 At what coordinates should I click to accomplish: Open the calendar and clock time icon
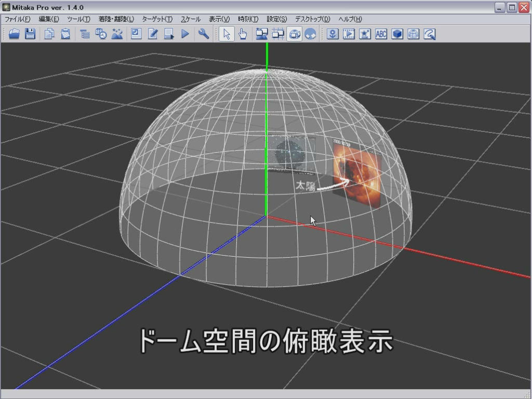[101, 34]
